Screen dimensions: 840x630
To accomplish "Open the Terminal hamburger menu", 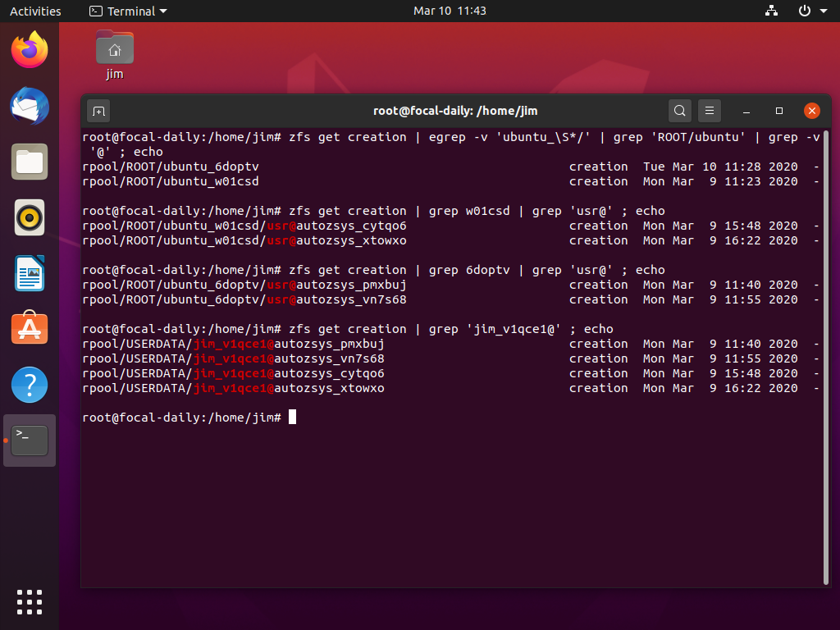I will click(709, 110).
